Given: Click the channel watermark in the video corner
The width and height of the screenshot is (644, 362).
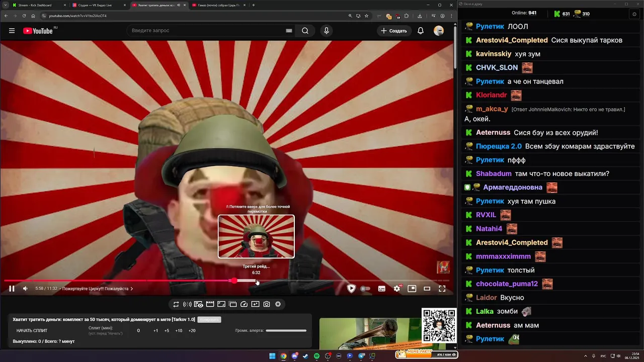Looking at the screenshot, I should (x=443, y=267).
